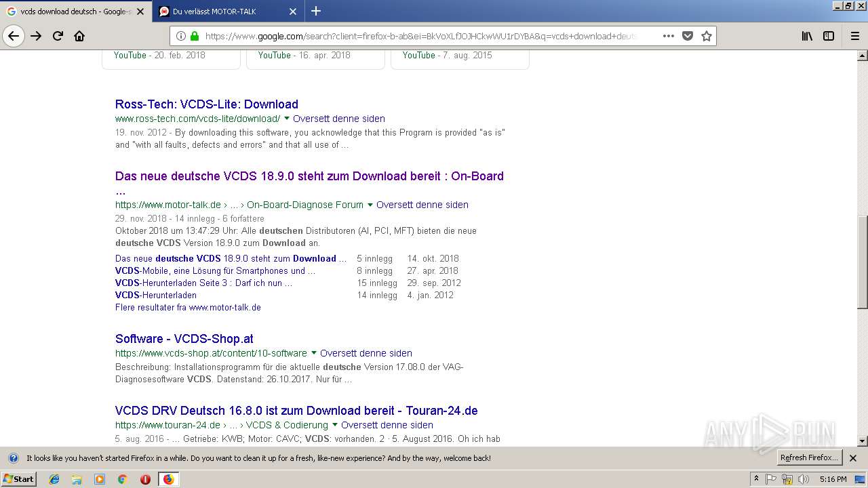Screen dimensions: 868x488
Task: Go back to the previous page
Action: (14, 36)
